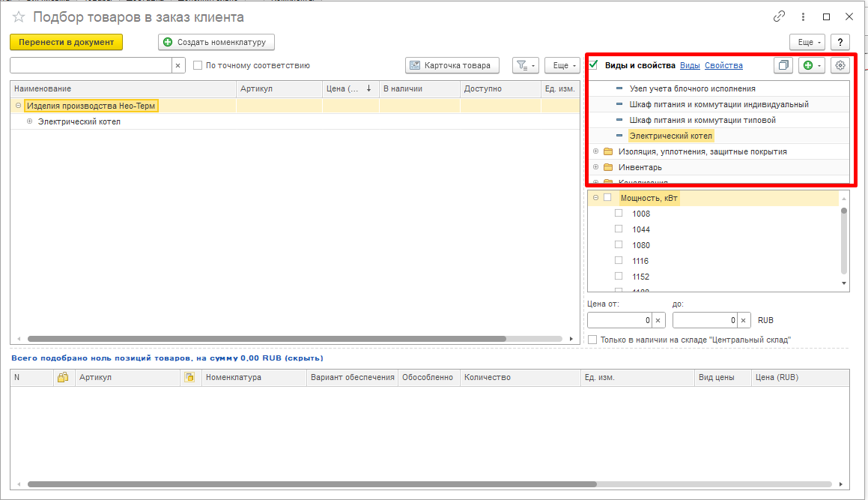Open the three-dot window menu
Screen dimensions: 868x500
click(803, 17)
